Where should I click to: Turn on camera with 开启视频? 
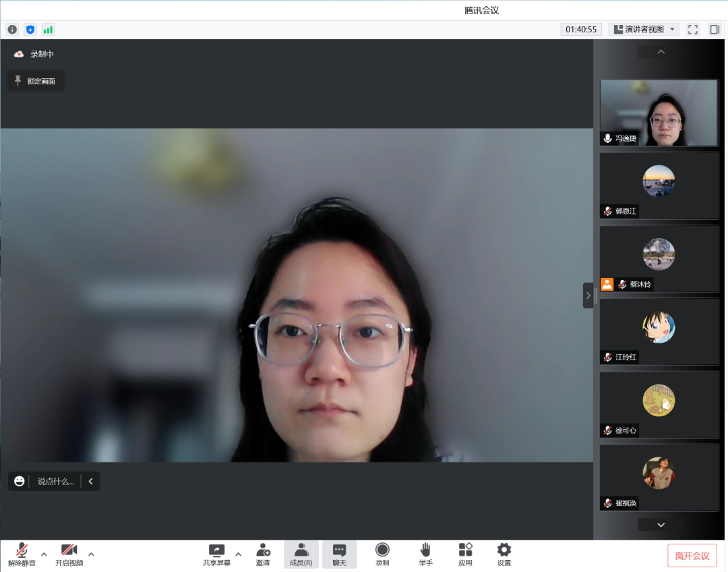pyautogui.click(x=69, y=555)
